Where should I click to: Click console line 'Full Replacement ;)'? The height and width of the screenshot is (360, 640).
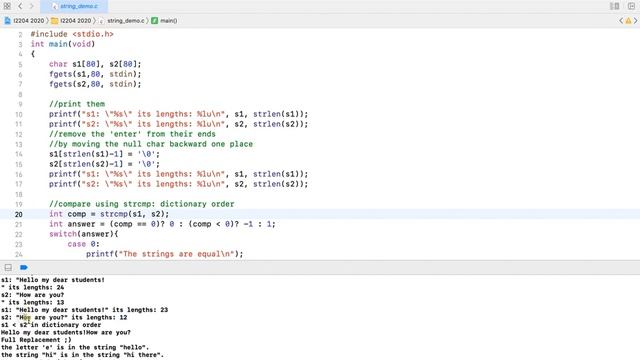[36, 340]
